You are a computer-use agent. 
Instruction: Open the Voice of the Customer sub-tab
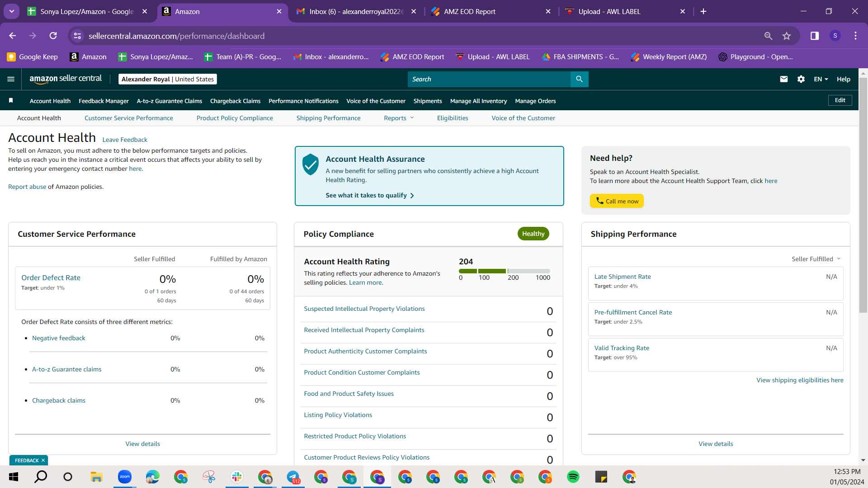point(524,118)
